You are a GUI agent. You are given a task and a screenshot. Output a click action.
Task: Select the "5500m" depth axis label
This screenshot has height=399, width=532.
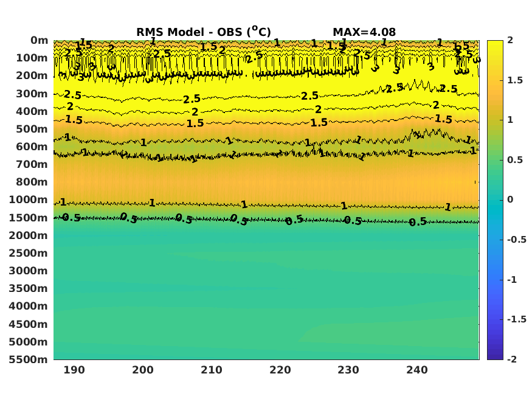click(x=29, y=359)
